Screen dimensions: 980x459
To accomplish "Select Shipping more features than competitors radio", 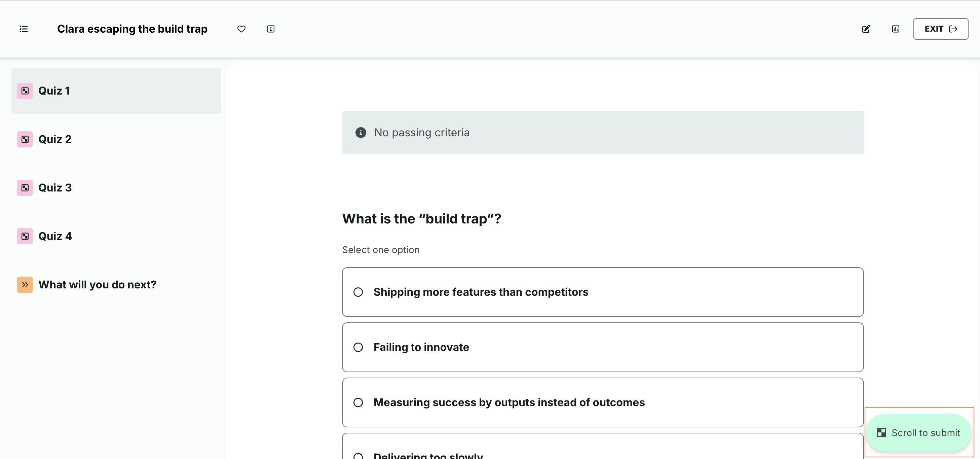I will (358, 292).
